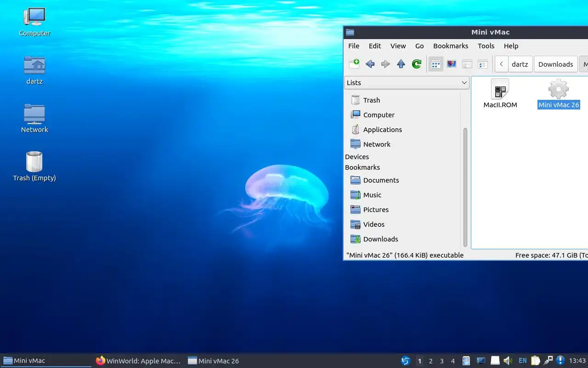
Task: Open the Lubuntu start menu bird icon
Action: [x=406, y=361]
